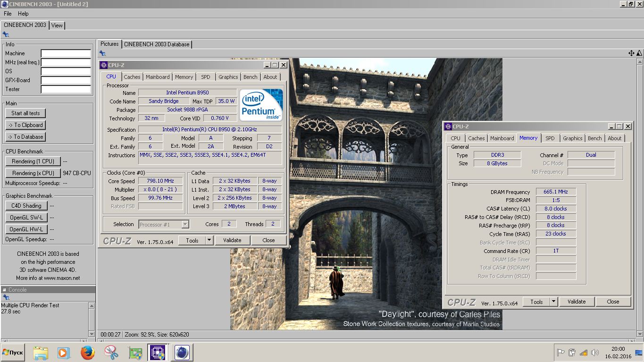This screenshot has width=644, height=362.
Task: Select the four-arrow move view icon
Action: coord(631,53)
